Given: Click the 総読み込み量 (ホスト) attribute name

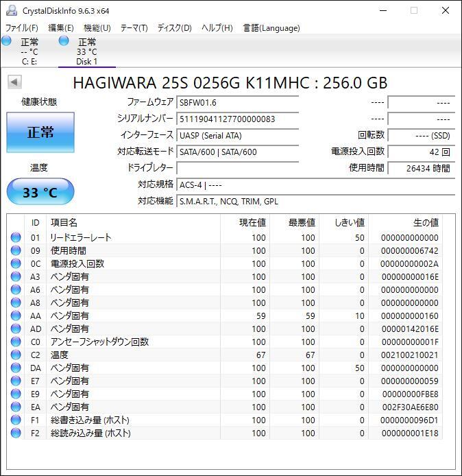Looking at the screenshot, I should click(90, 433).
